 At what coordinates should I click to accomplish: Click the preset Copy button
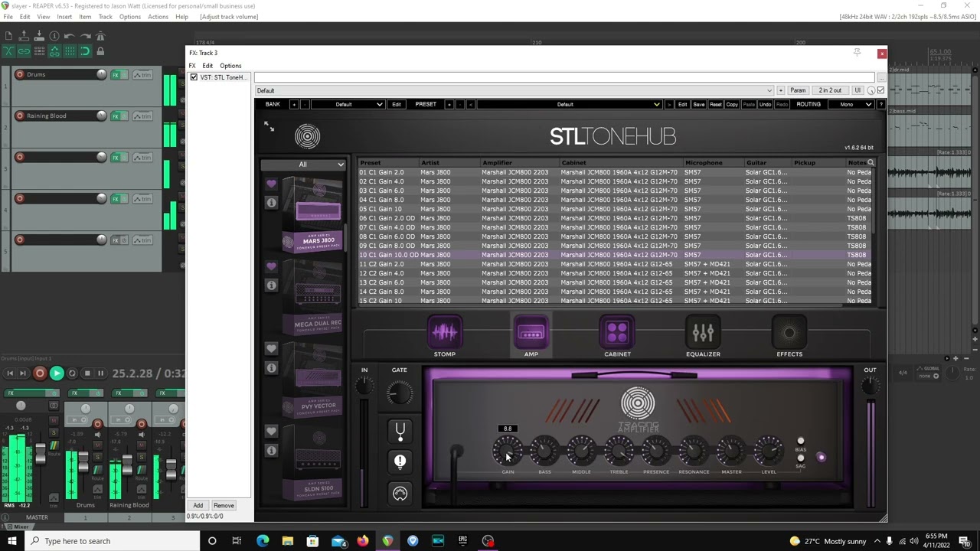tap(732, 104)
